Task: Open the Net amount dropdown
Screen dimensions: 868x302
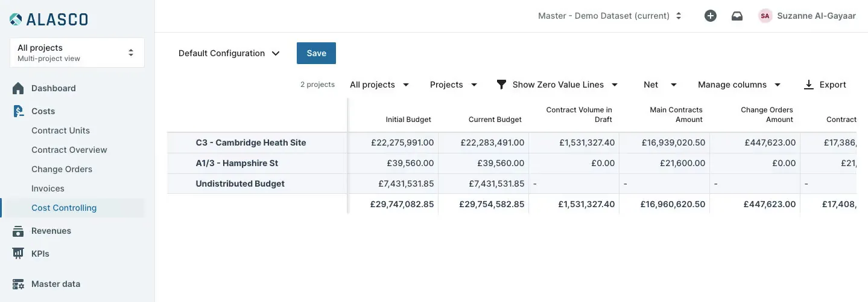Action: 661,85
